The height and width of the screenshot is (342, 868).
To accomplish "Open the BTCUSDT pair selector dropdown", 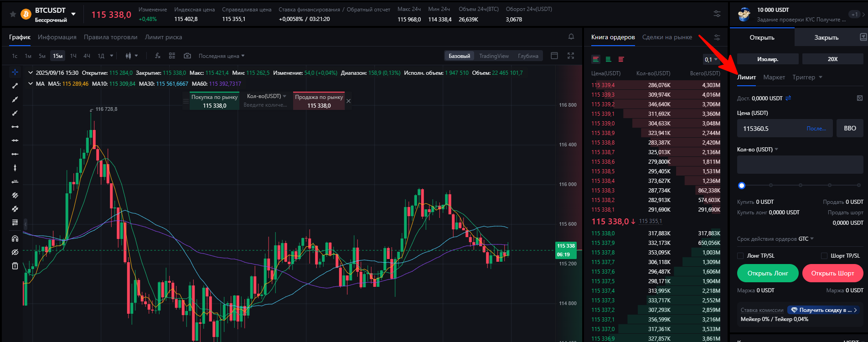I will tap(73, 14).
